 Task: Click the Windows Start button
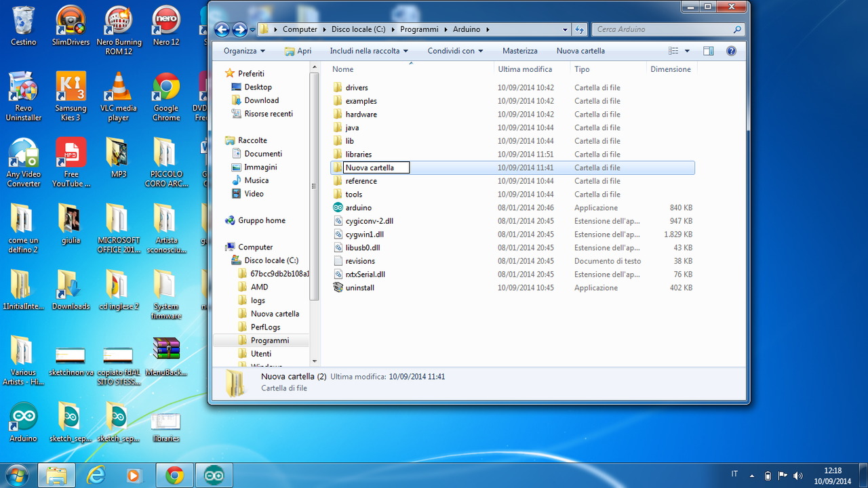coord(18,475)
